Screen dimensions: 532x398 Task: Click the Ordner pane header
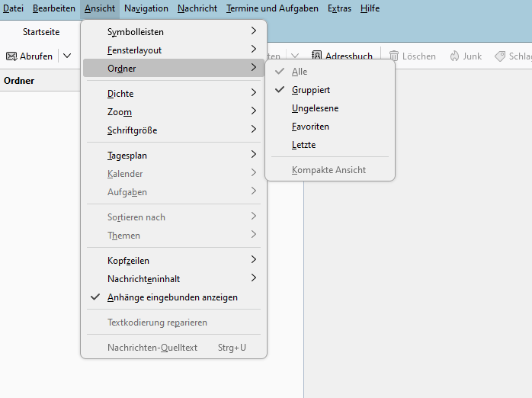(x=19, y=81)
